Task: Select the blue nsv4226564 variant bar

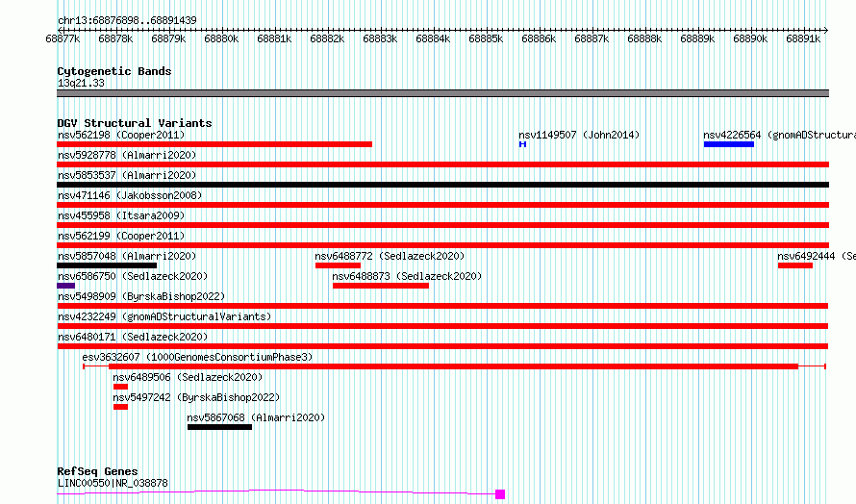Action: tap(729, 144)
